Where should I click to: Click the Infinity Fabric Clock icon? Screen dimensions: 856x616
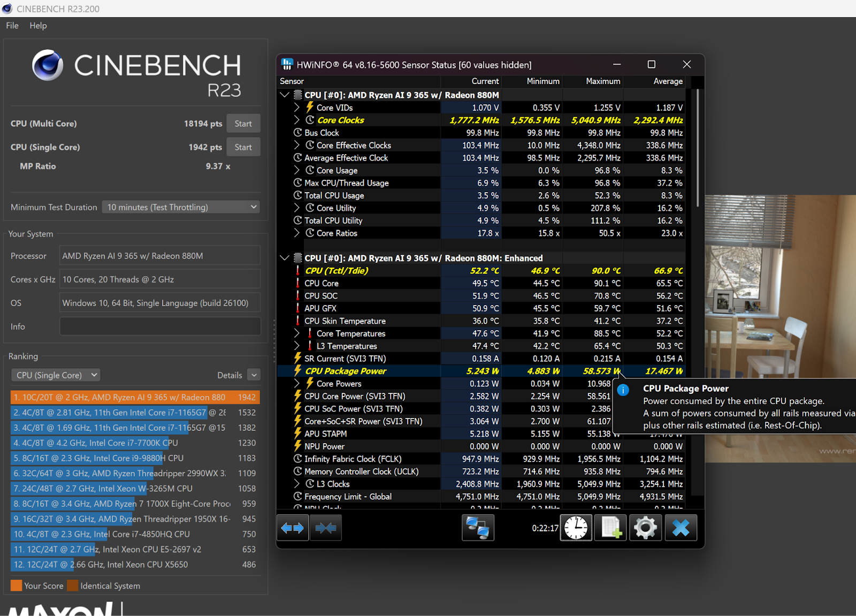point(298,459)
